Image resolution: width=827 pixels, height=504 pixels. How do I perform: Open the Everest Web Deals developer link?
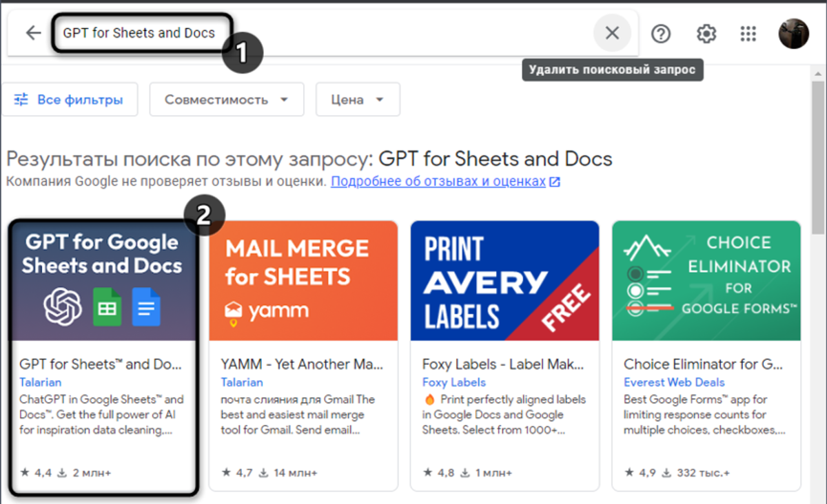674,382
